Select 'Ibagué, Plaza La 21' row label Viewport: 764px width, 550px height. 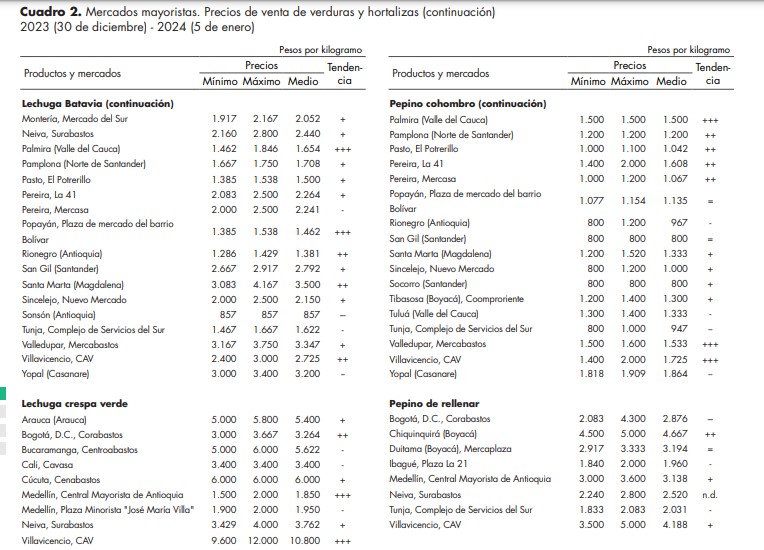click(x=428, y=464)
